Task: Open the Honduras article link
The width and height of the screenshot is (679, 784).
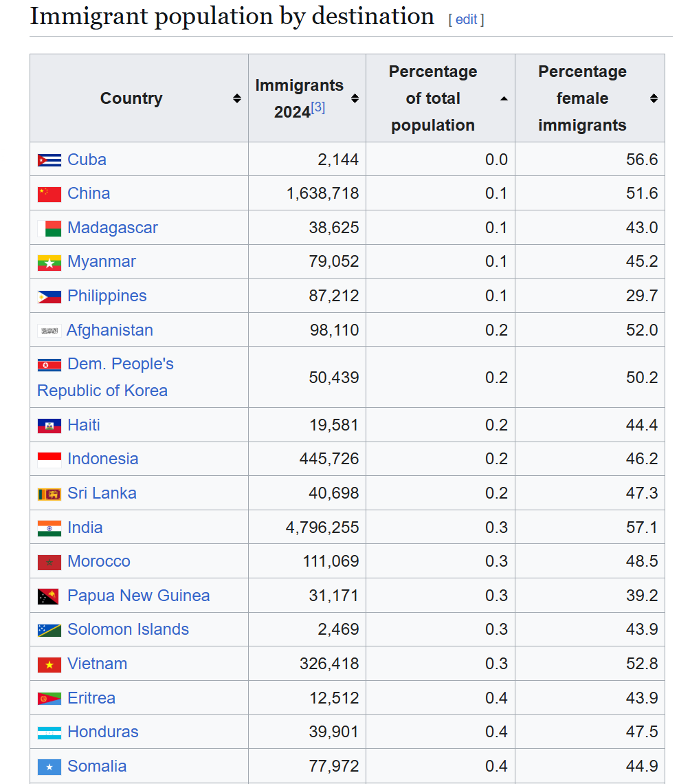Action: click(x=103, y=732)
